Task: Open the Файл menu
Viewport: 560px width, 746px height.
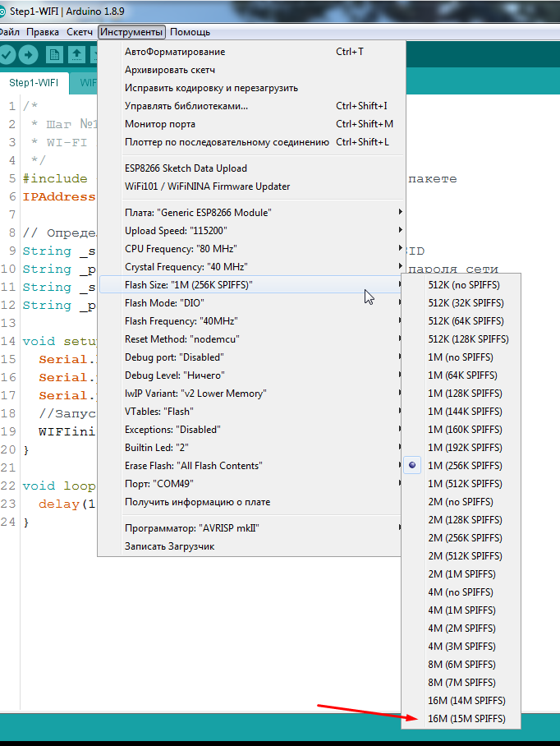Action: 10,32
